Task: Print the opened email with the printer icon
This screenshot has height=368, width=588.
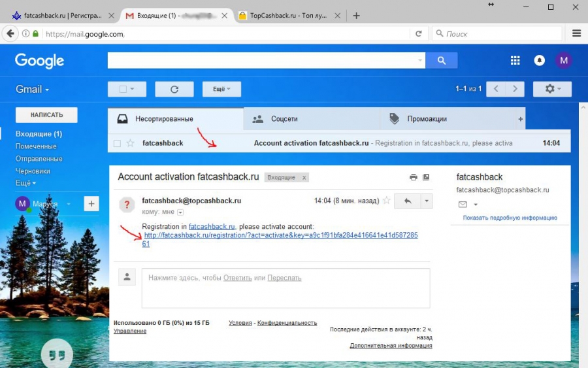Action: click(414, 177)
